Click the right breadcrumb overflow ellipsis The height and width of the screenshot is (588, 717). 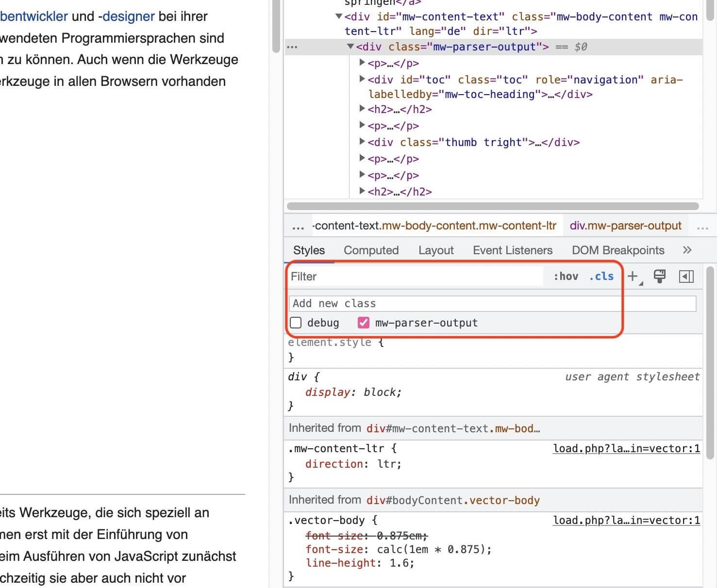[702, 227]
